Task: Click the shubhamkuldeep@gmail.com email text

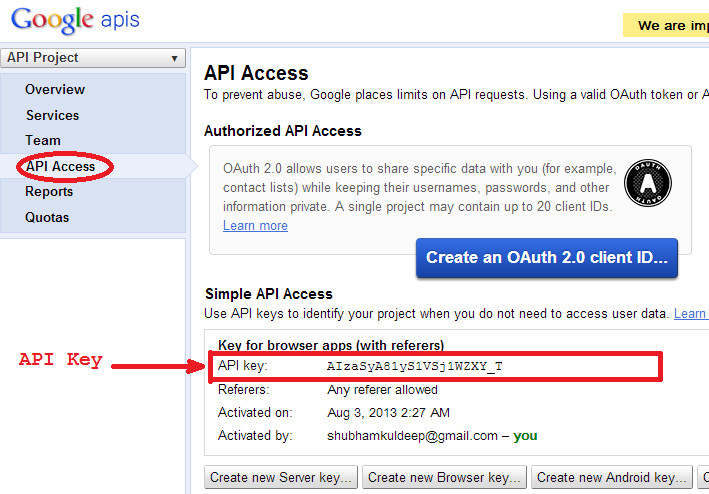Action: click(412, 436)
